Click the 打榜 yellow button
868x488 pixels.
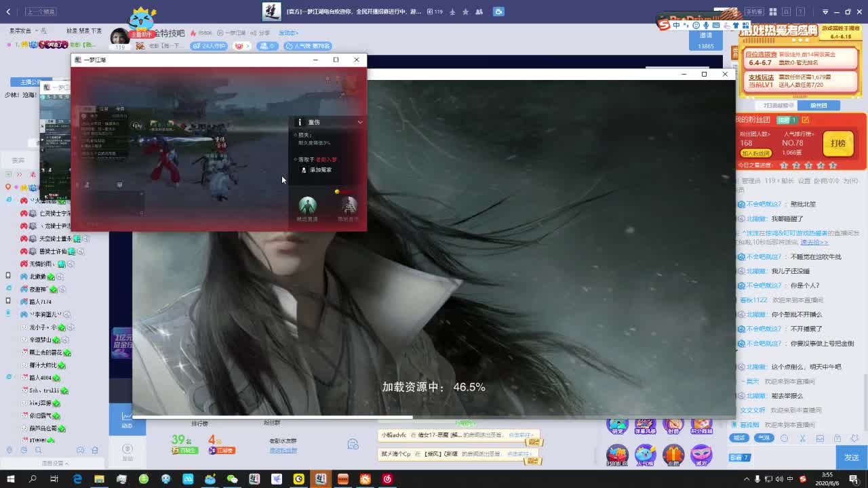point(837,143)
